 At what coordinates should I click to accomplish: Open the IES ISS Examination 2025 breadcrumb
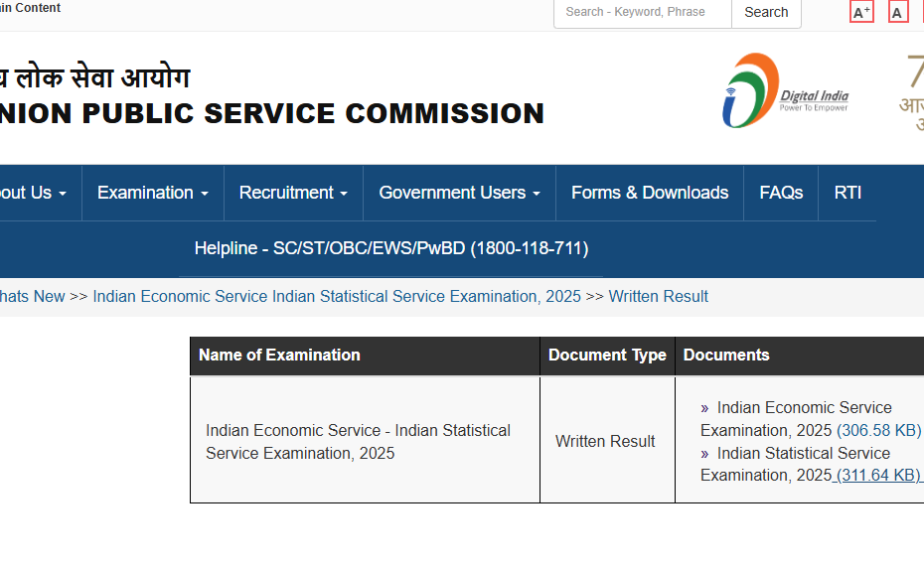[x=337, y=296]
